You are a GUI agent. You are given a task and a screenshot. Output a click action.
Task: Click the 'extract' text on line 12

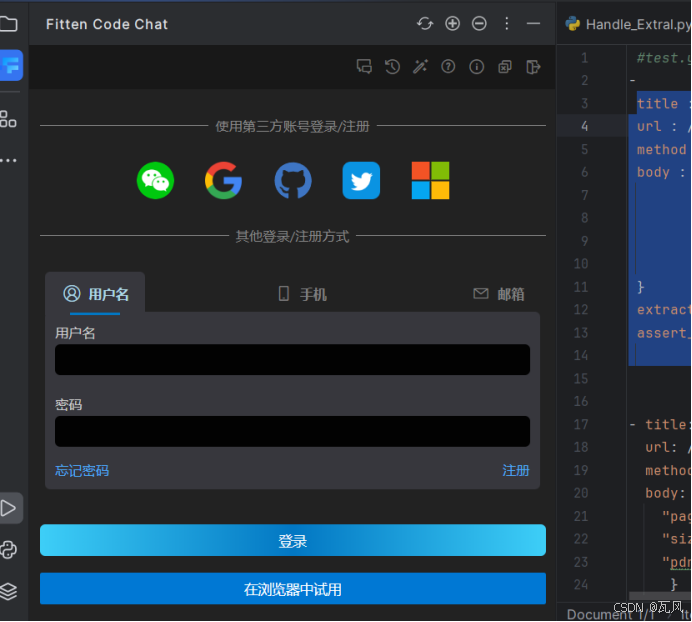(x=664, y=310)
